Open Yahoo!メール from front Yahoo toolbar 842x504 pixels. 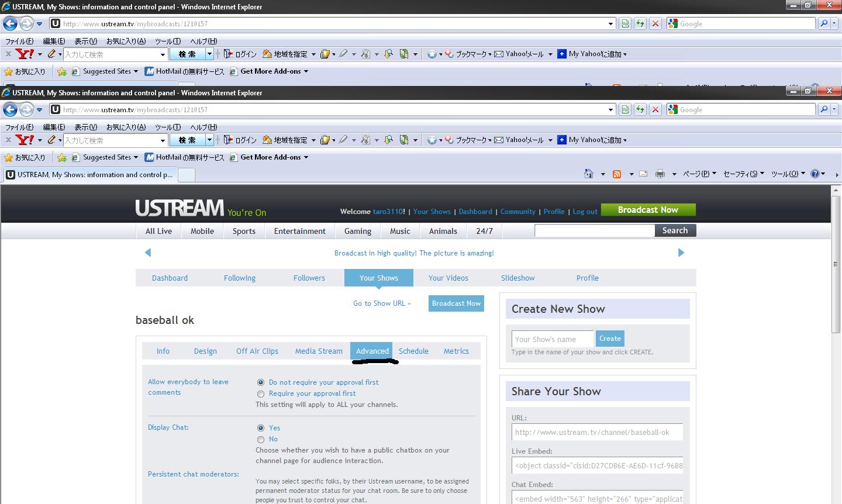point(519,140)
